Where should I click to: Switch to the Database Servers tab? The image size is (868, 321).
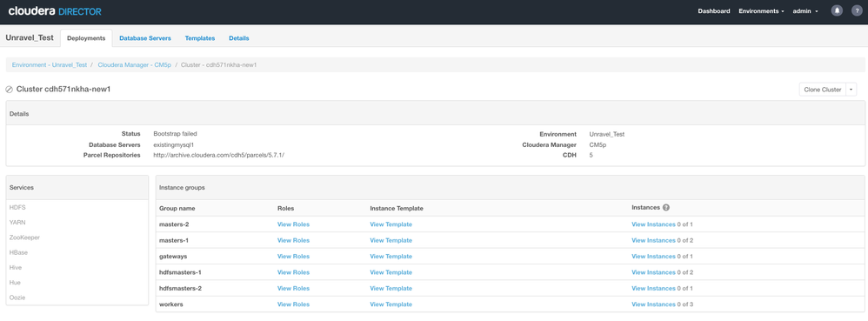pyautogui.click(x=145, y=38)
